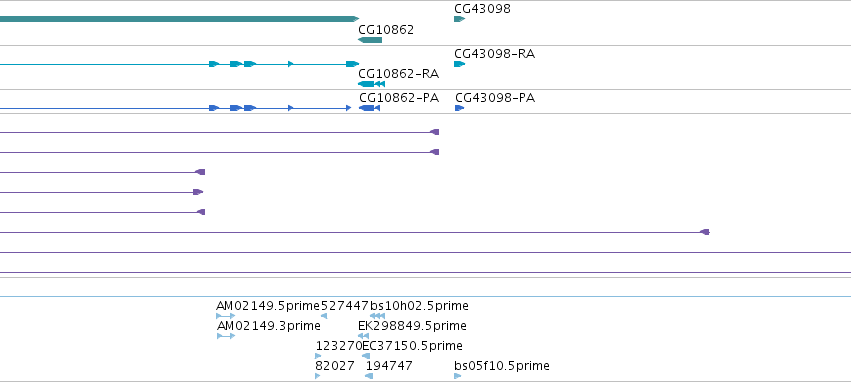Open the CG43098-RA transcript label
Screen dimensions: 851x382
(x=494, y=54)
